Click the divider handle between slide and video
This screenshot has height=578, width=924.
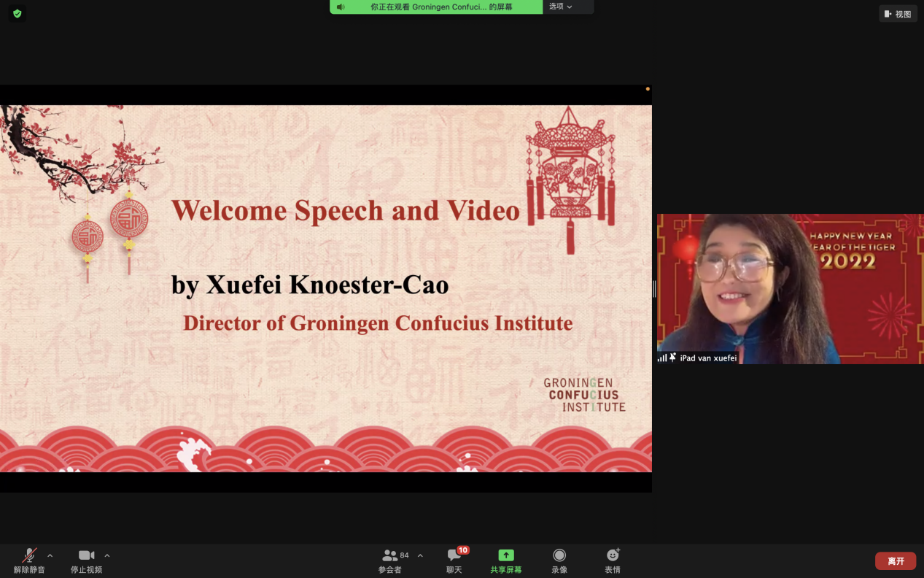point(654,289)
